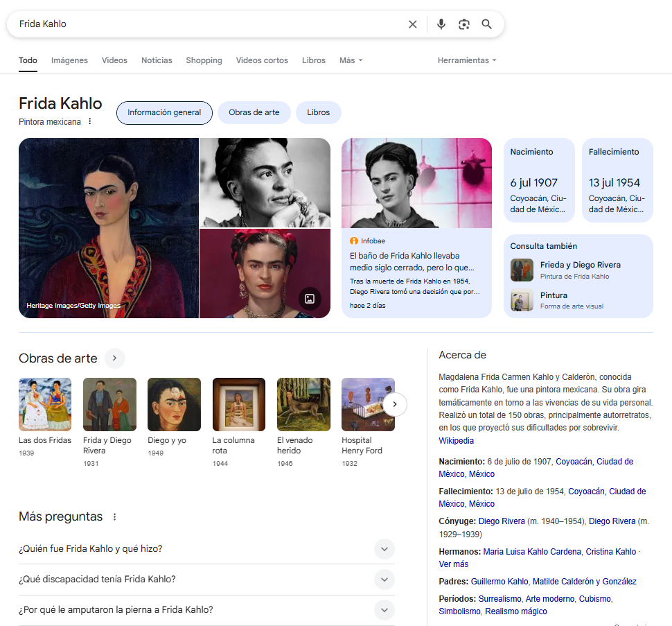Open three-dot menu next to Pintora mexicana
The image size is (672, 626).
coord(89,122)
